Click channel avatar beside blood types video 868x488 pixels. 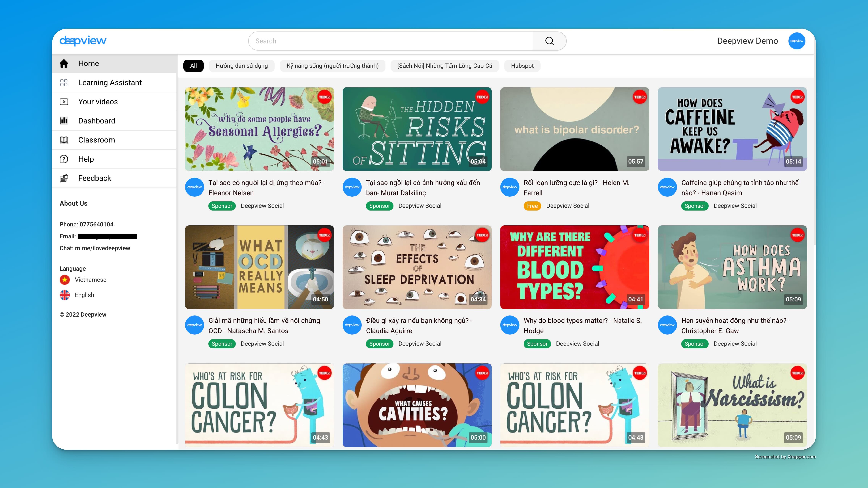coord(510,325)
